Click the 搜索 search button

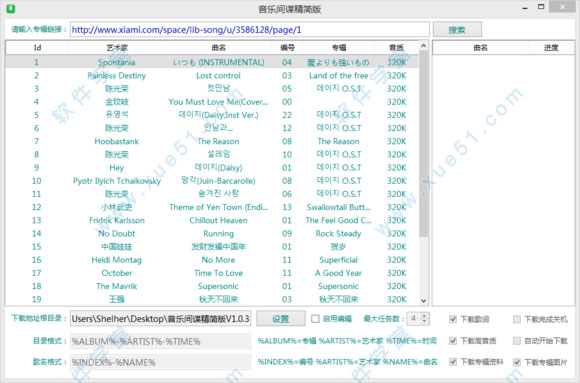point(457,30)
